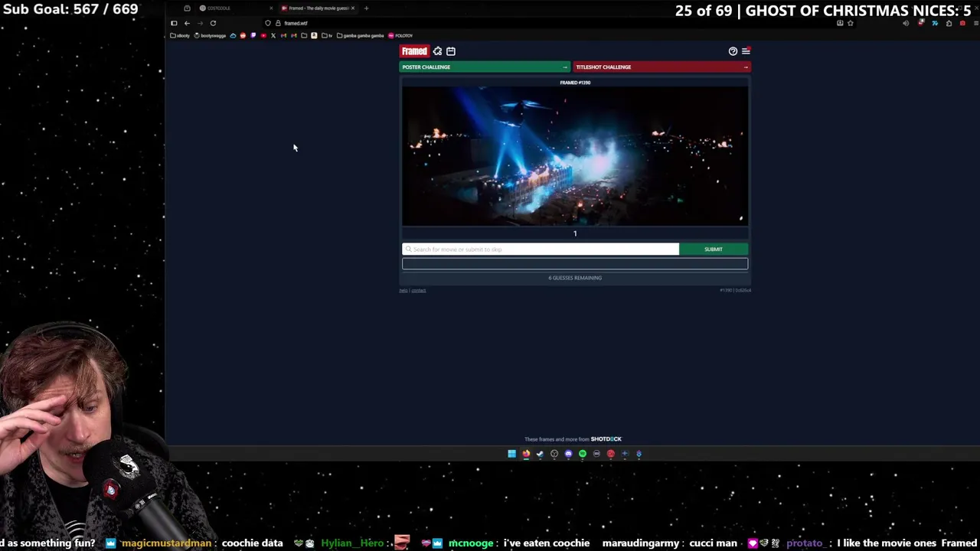The height and width of the screenshot is (551, 980).
Task: Open the YouTube bookmark
Action: [x=263, y=36]
